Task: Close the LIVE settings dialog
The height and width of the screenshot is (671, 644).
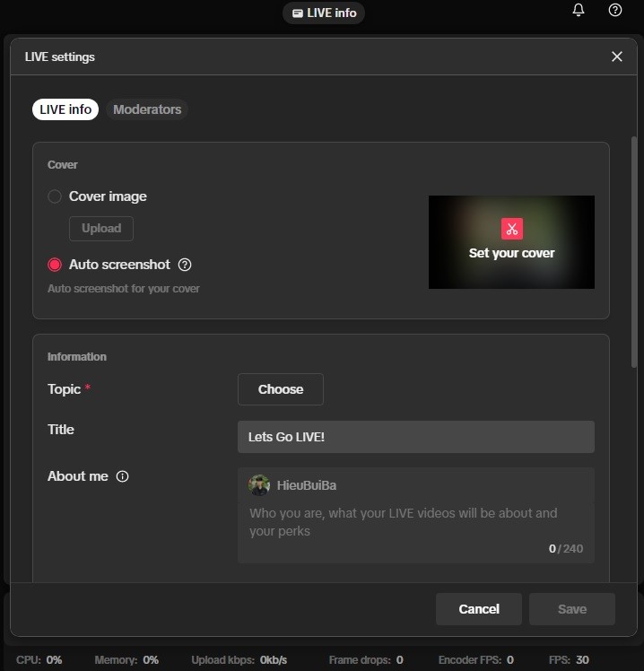Action: (x=616, y=57)
